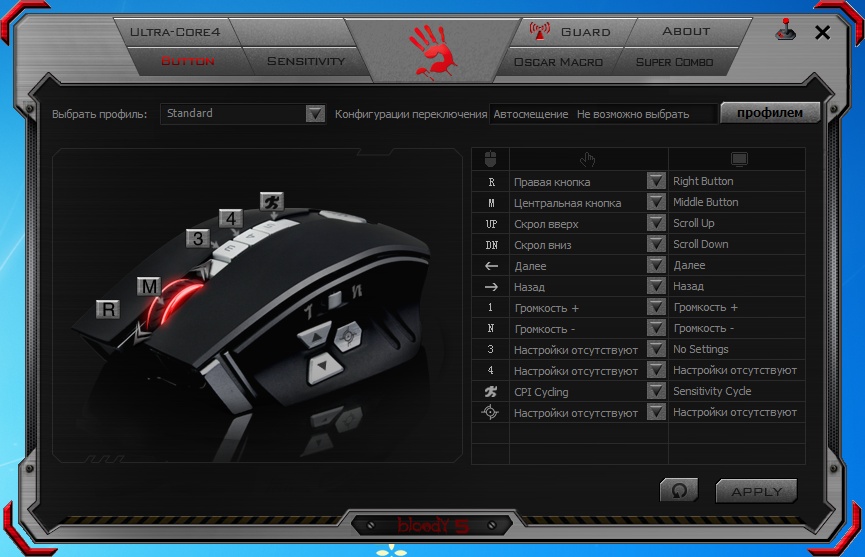Click the joystick icon in the title bar
This screenshot has height=557, width=865.
coord(786,30)
